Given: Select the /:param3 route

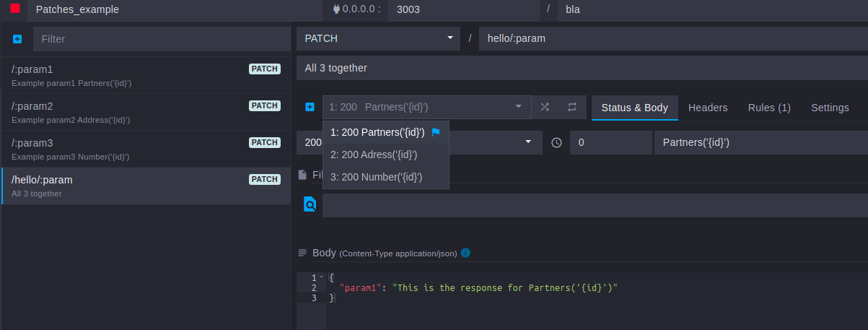Looking at the screenshot, I should click(146, 149).
